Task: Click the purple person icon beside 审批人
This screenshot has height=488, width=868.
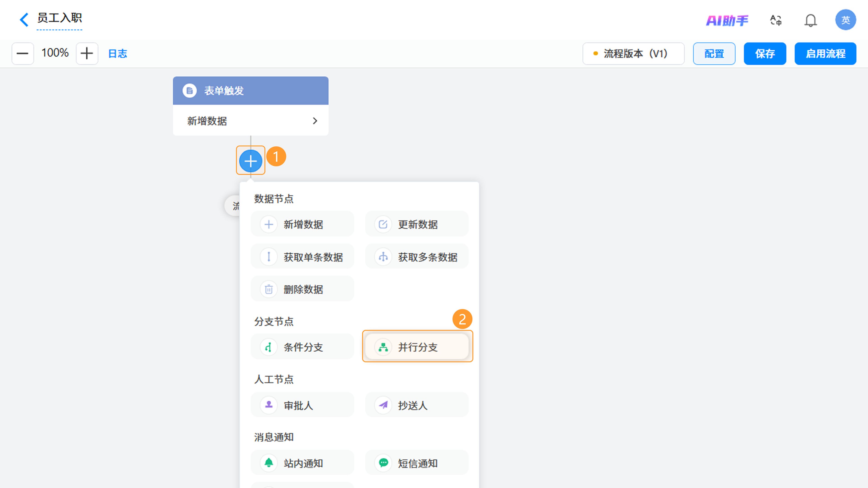Action: pos(269,405)
